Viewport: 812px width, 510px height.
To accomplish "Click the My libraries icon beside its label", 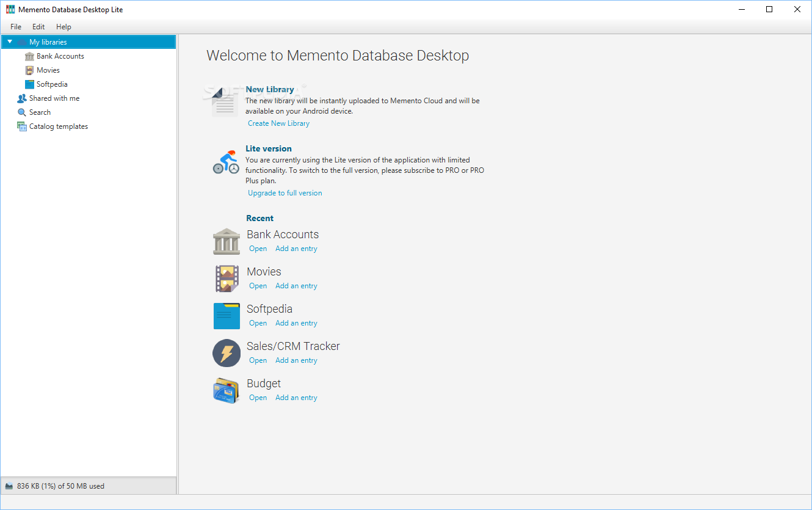I will 22,42.
